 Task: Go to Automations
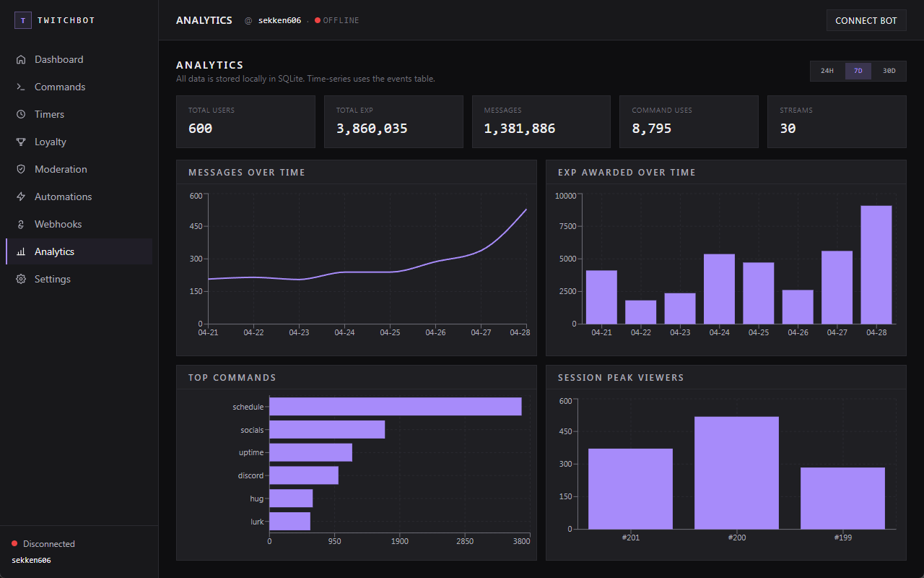click(79, 197)
